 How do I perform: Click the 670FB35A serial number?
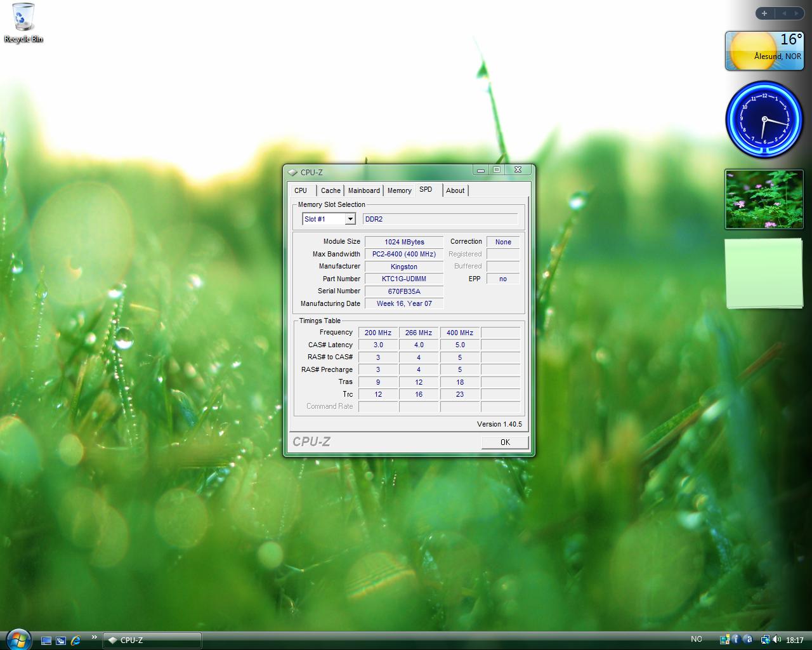click(404, 291)
